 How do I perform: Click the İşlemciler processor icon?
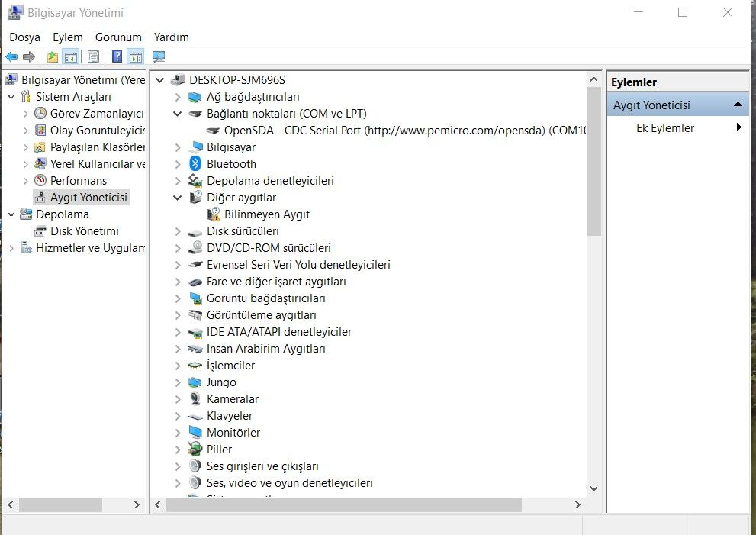195,366
